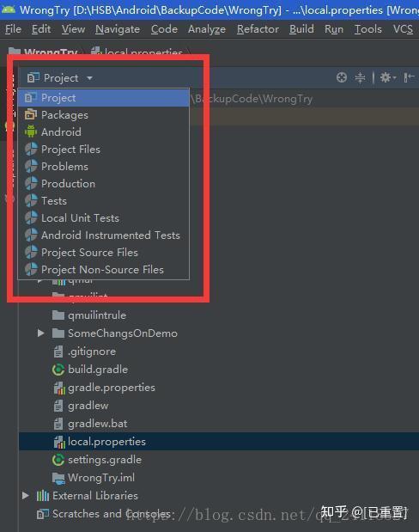Select the qmuilintrule folder

point(97,315)
